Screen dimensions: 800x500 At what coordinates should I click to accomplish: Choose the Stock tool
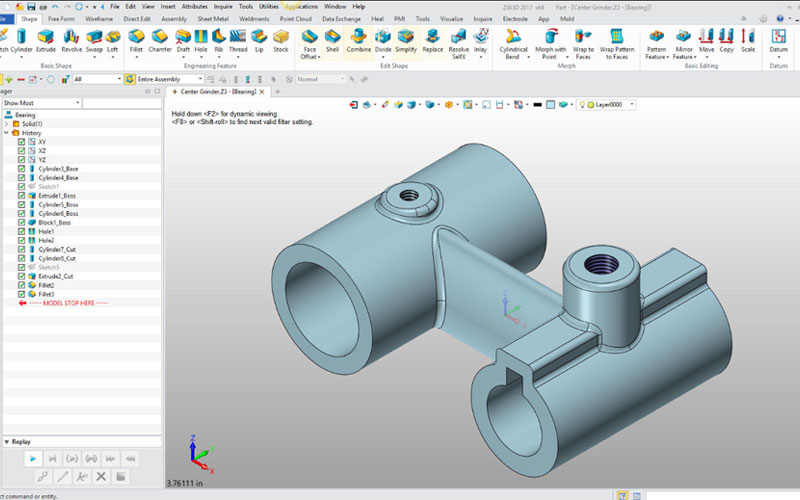281,41
